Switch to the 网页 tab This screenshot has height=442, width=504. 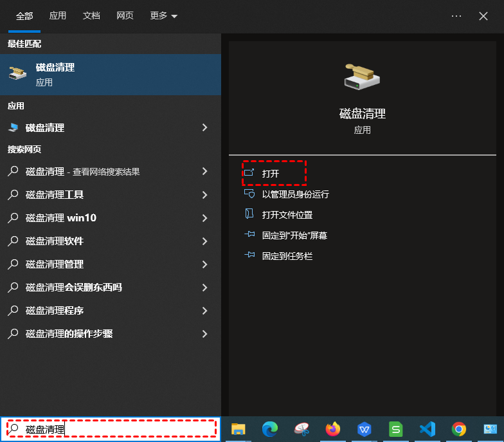click(125, 15)
